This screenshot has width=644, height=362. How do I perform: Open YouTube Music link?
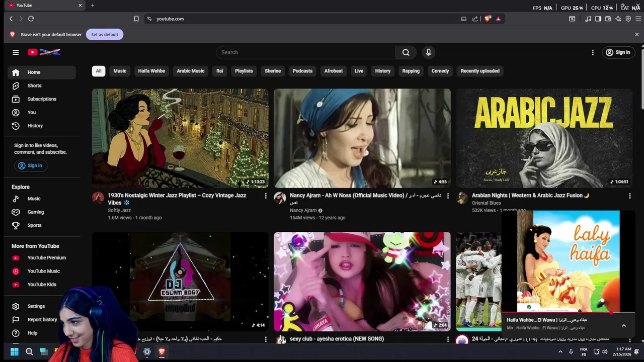(42, 271)
